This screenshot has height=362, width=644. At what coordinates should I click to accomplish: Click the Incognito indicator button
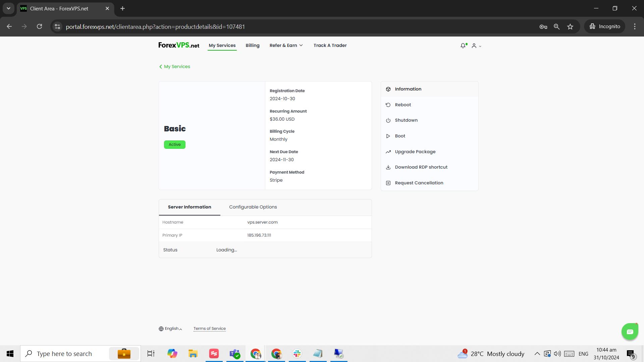(x=605, y=26)
